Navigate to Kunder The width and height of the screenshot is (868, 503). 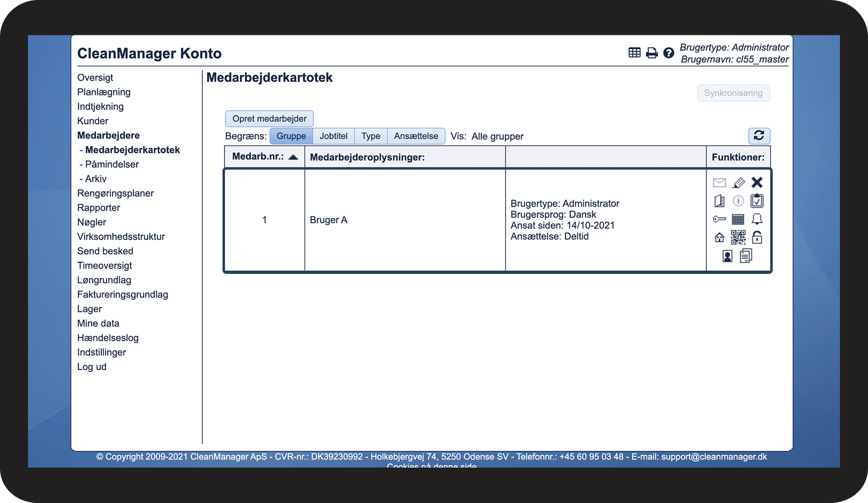(x=93, y=121)
